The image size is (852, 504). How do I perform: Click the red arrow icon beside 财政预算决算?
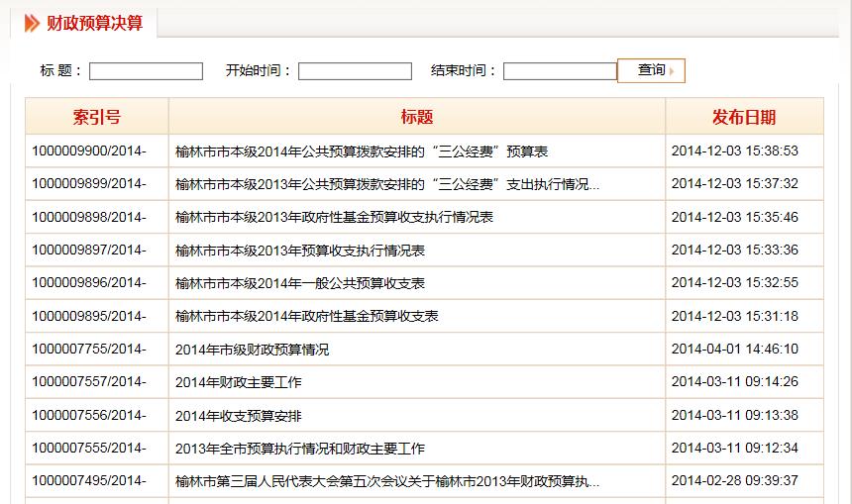click(32, 24)
